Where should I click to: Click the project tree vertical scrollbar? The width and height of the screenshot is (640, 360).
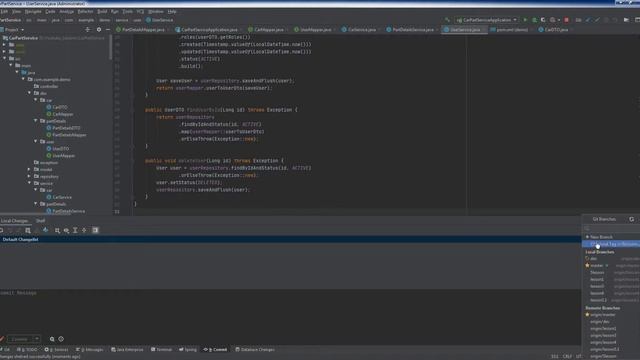[111, 48]
